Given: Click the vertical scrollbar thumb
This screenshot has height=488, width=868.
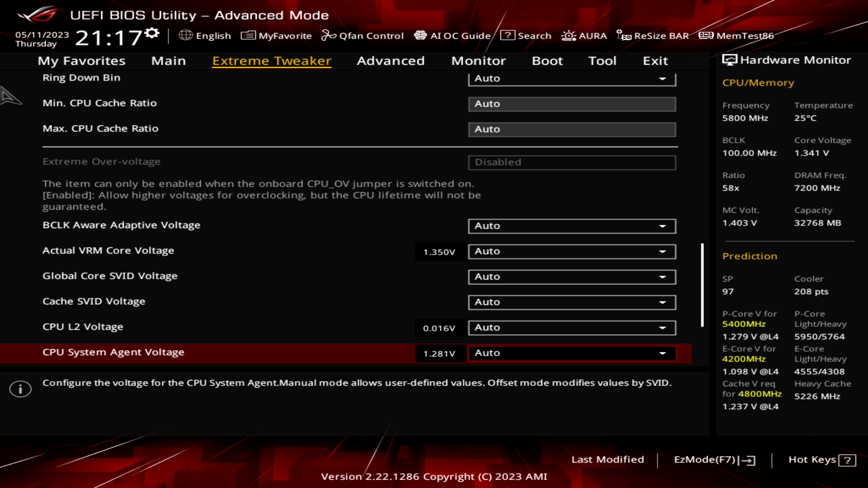Looking at the screenshot, I should tap(702, 285).
